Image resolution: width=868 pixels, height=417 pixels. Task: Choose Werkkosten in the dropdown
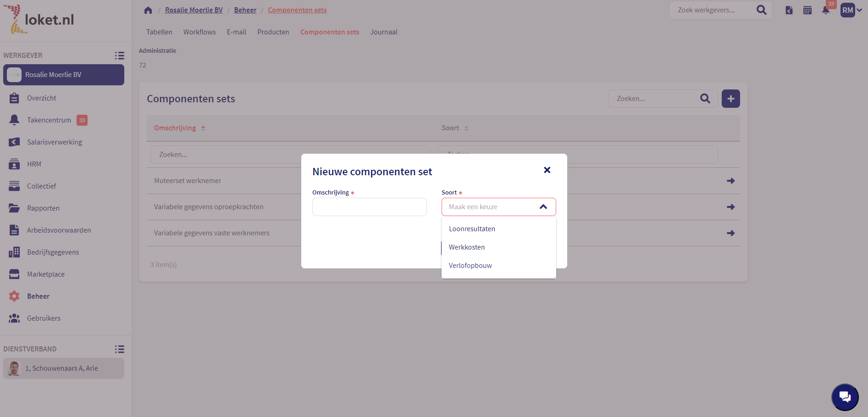click(467, 247)
